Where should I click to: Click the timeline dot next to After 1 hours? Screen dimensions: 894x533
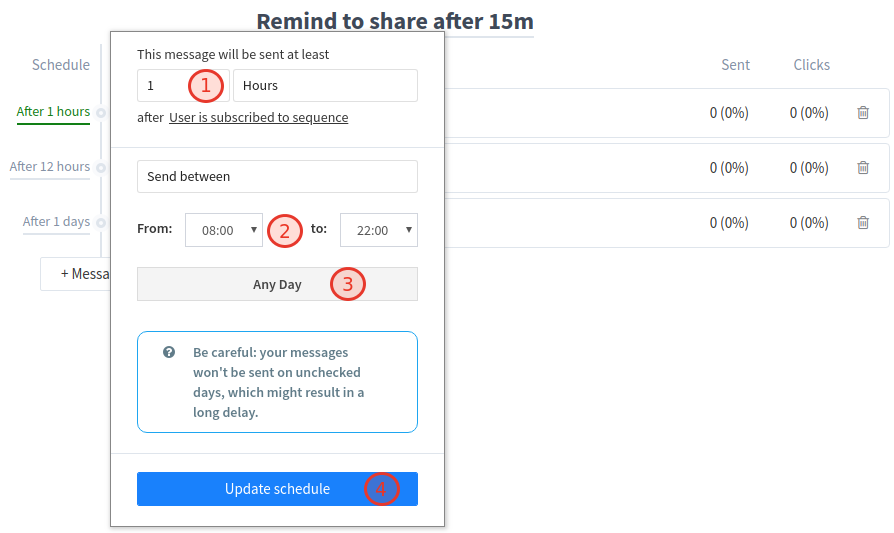pyautogui.click(x=101, y=113)
